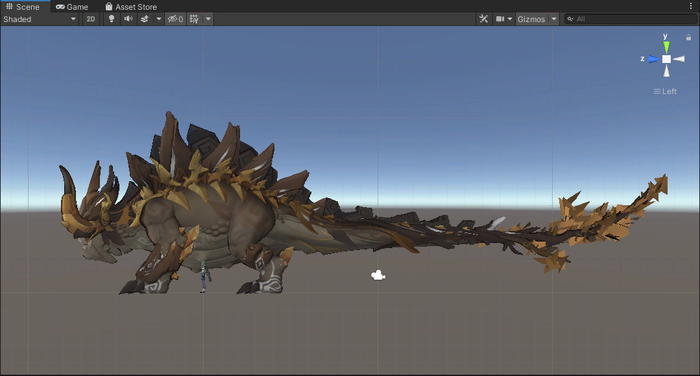Toggle hidden objects visibility icon
Screen dimensions: 700x376
click(x=175, y=19)
